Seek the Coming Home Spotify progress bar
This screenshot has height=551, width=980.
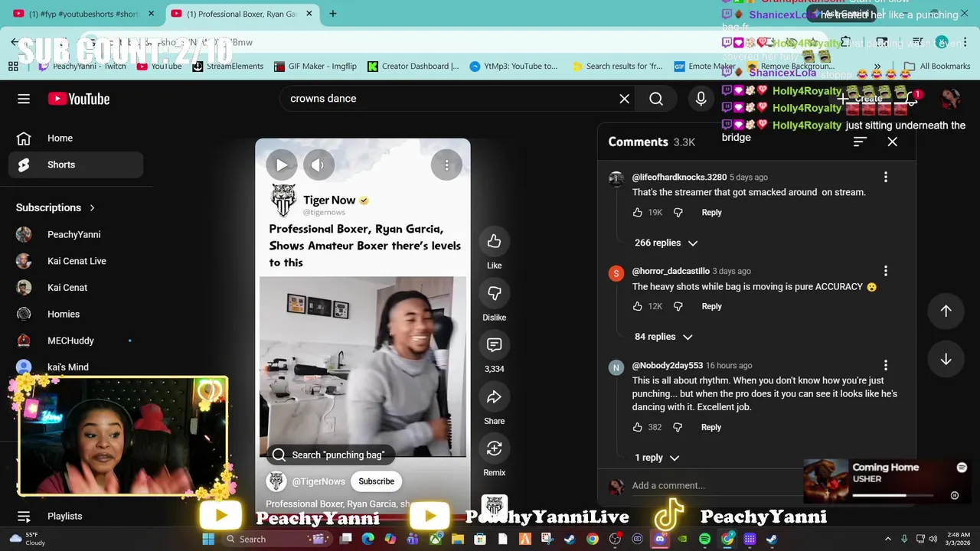tap(893, 495)
